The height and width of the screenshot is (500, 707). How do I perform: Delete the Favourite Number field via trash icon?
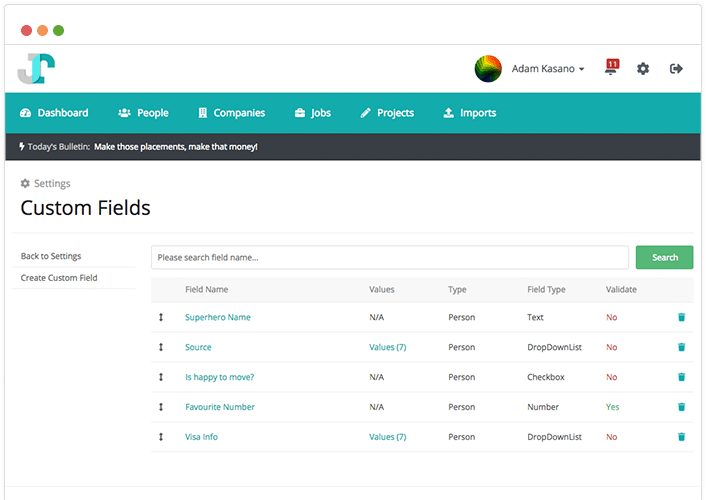[681, 407]
